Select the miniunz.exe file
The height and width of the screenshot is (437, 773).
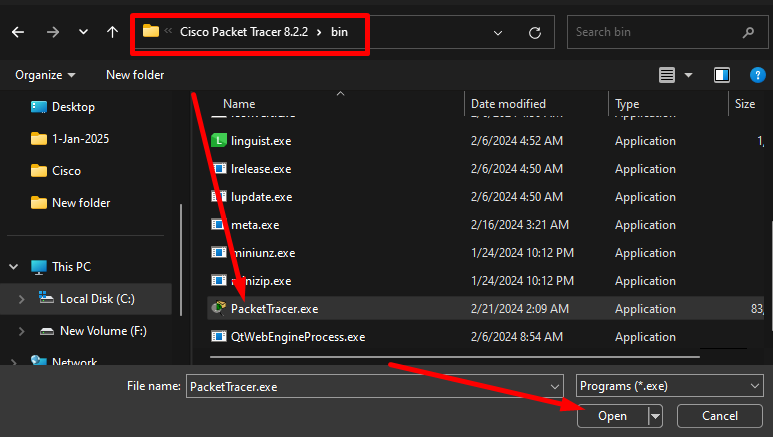[263, 254]
